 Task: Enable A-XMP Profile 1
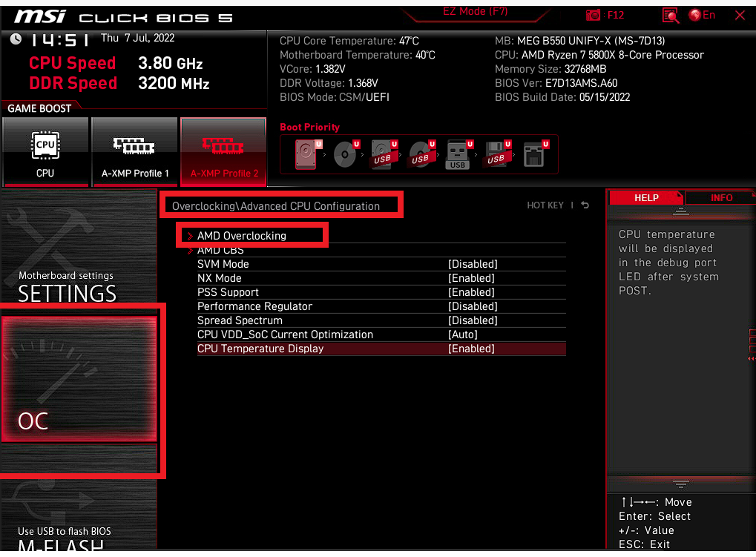[x=134, y=151]
